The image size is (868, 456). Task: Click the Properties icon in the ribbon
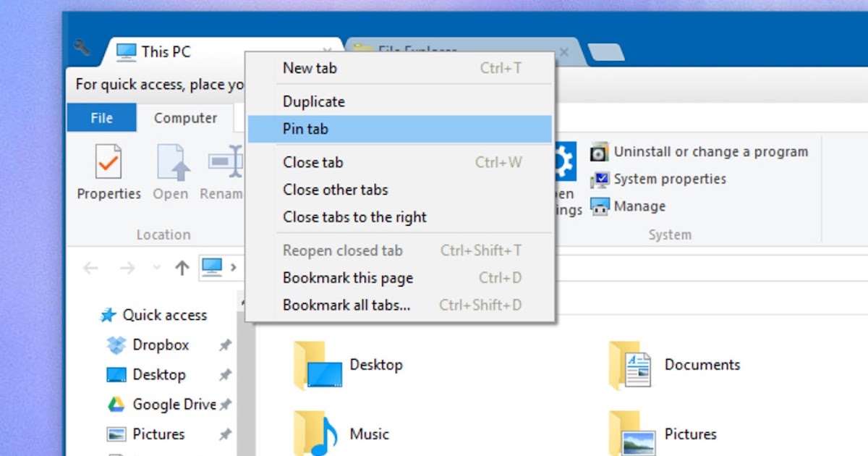click(108, 166)
